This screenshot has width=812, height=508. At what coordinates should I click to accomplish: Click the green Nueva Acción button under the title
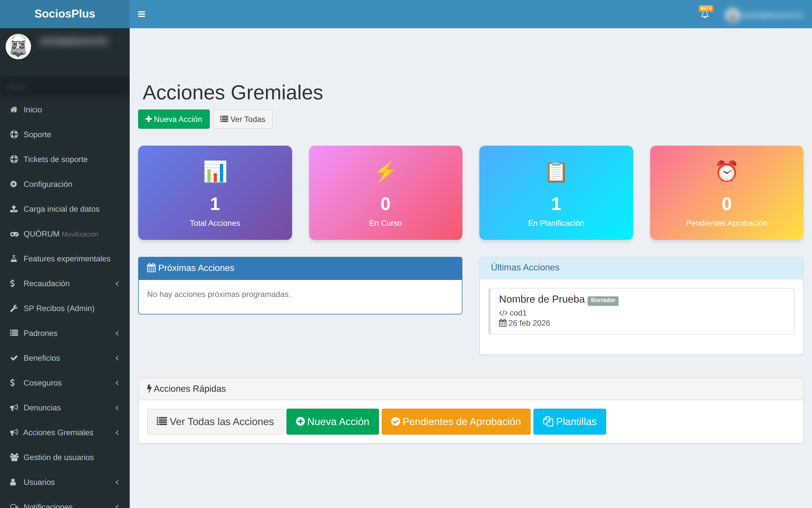[x=174, y=119]
